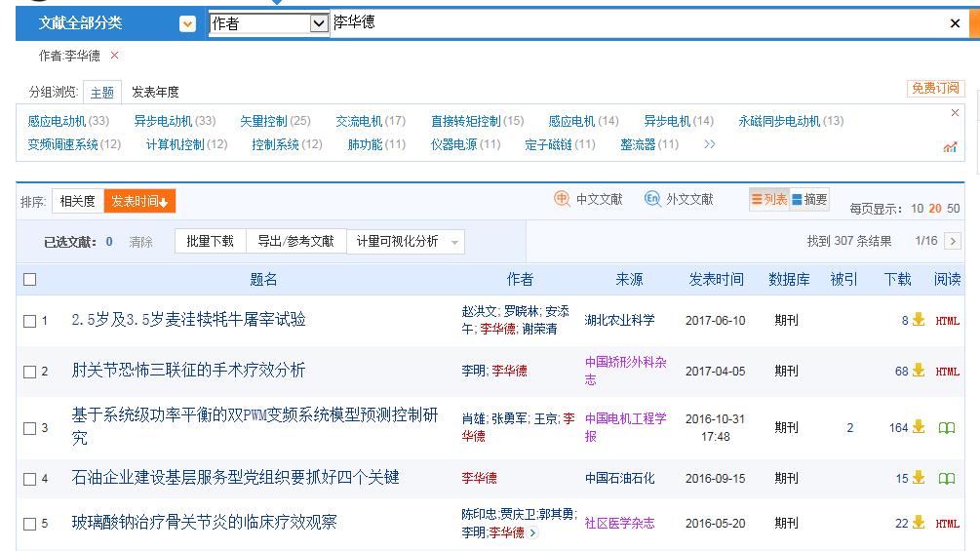Expand more topics with double chevron
980x551 pixels.
tap(709, 144)
